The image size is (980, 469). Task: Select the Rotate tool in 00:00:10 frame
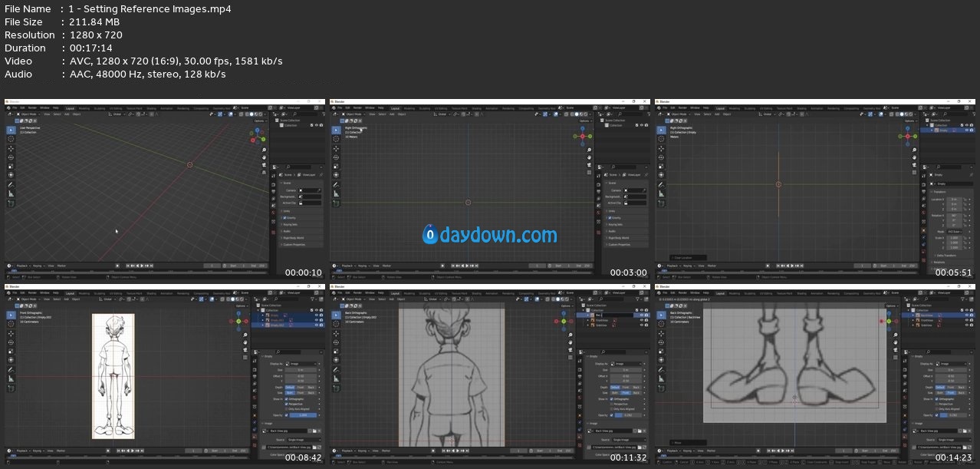click(x=11, y=157)
